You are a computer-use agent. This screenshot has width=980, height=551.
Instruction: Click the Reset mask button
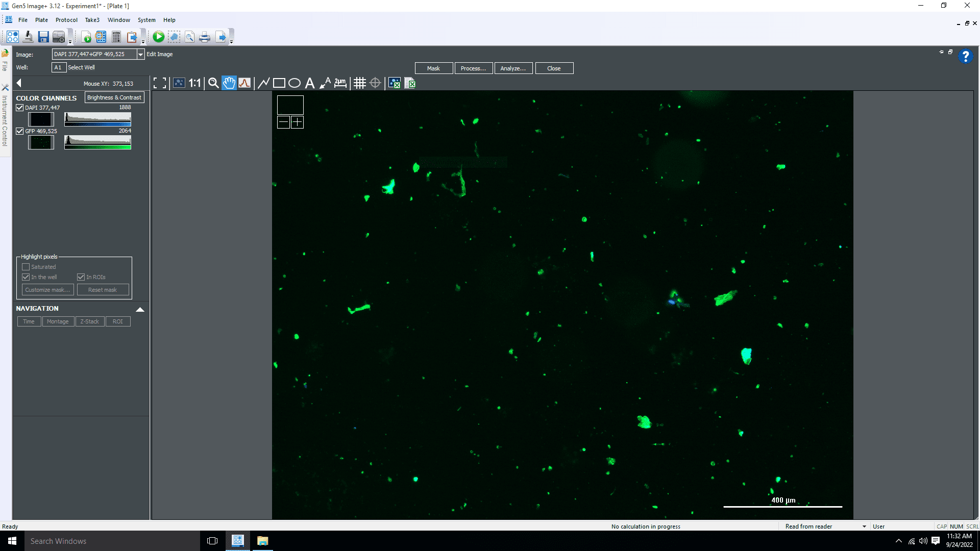pos(103,290)
